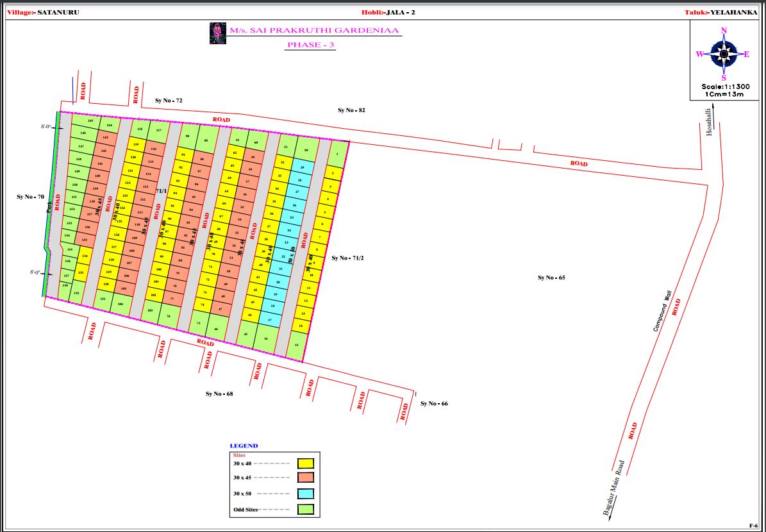Click the Sy No - 82 label
This screenshot has width=766, height=532.
(351, 110)
